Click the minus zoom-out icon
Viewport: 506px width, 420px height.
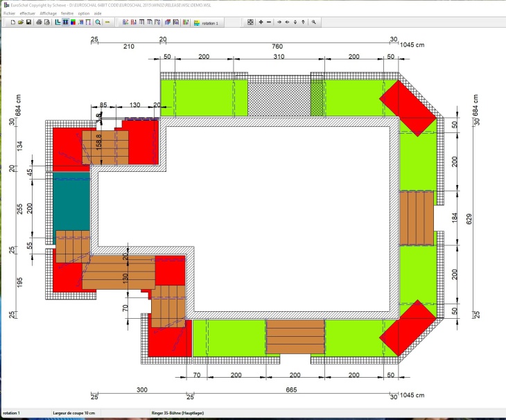point(269,22)
